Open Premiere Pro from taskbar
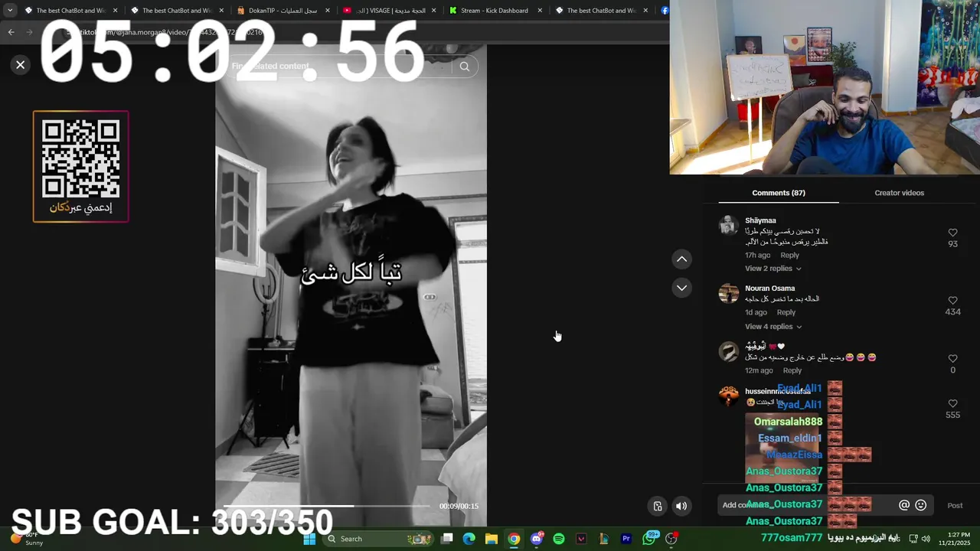Screen dimensions: 980x551 coord(626,539)
